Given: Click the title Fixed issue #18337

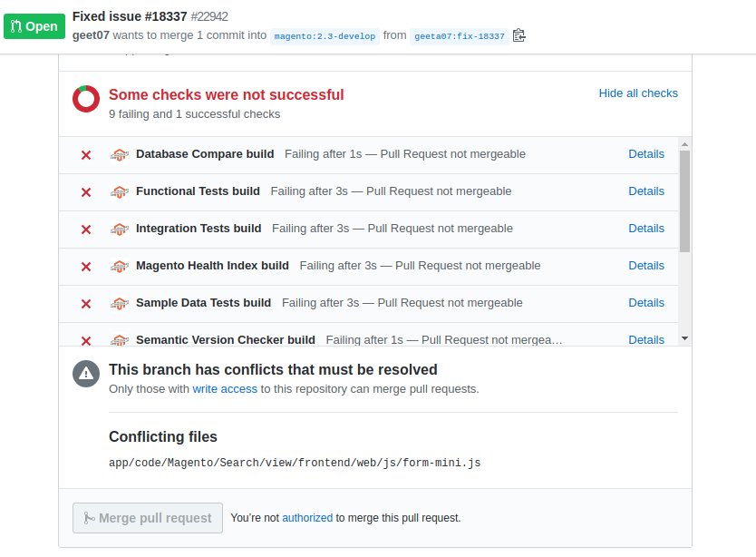Looking at the screenshot, I should coord(130,16).
